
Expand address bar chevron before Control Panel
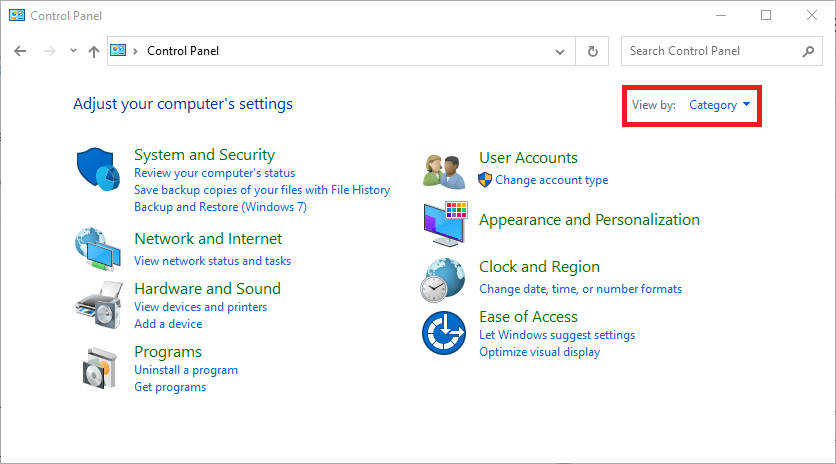click(x=135, y=51)
